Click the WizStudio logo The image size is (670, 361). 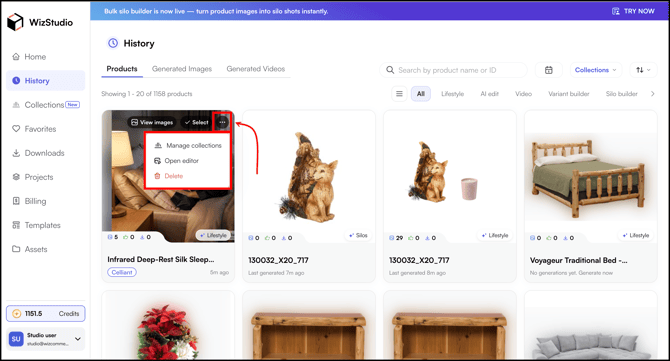pyautogui.click(x=40, y=22)
